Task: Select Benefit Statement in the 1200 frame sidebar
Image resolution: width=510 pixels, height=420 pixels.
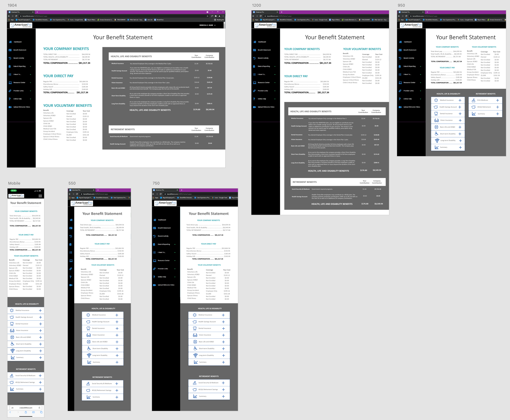Action: [x=264, y=50]
